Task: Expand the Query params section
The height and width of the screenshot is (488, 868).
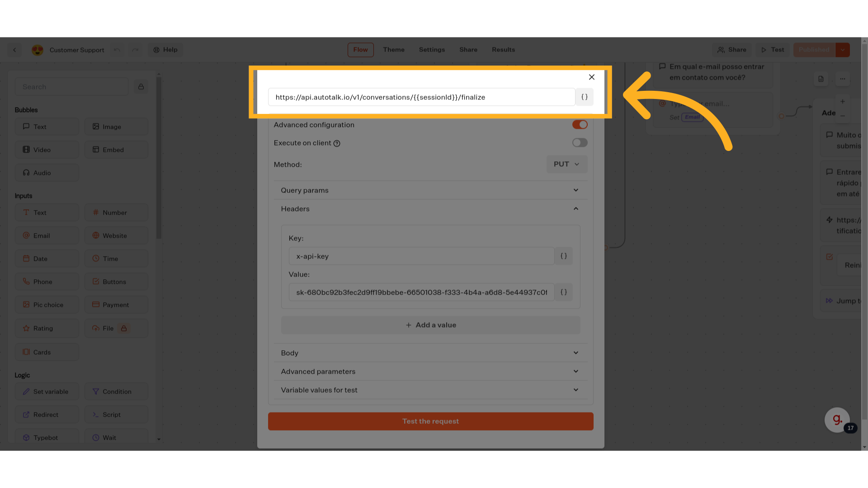Action: 430,190
